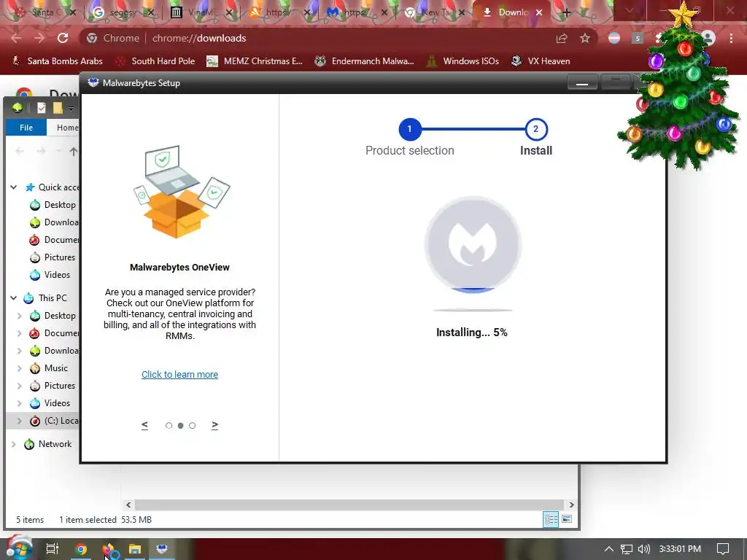Open Task View on the taskbar

tap(53, 549)
